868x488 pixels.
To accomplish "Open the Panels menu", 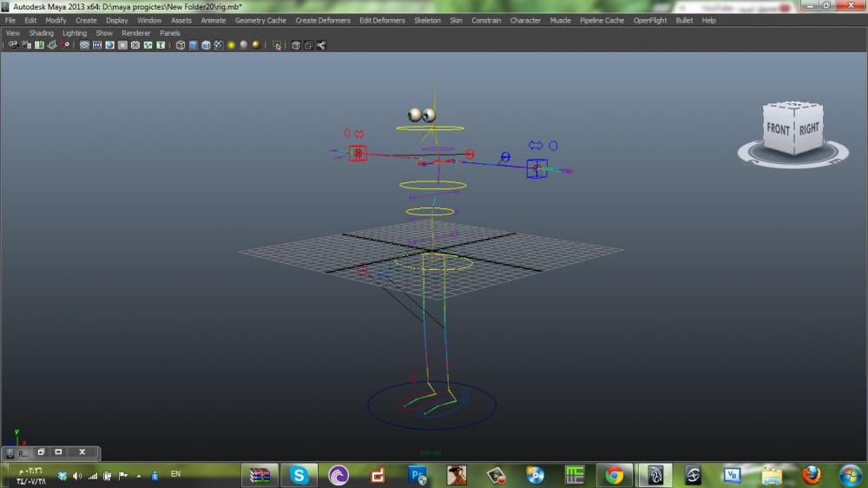I will pyautogui.click(x=170, y=33).
